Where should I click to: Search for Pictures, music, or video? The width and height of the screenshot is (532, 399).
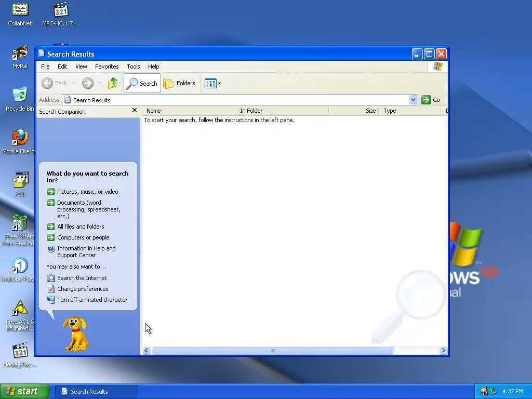click(87, 192)
